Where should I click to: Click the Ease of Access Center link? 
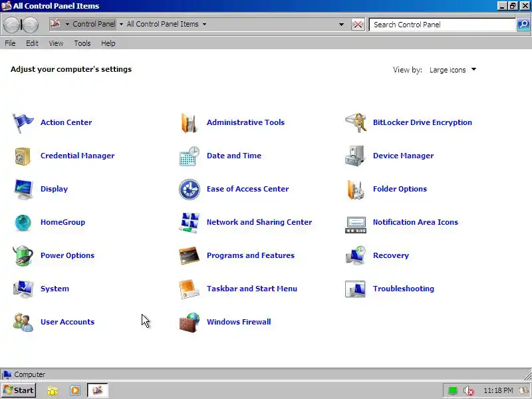coord(247,189)
